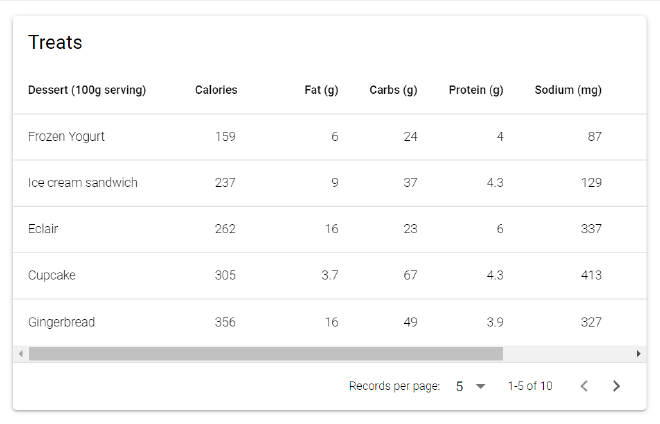Sort by Carbs (g) column header

pyautogui.click(x=393, y=90)
